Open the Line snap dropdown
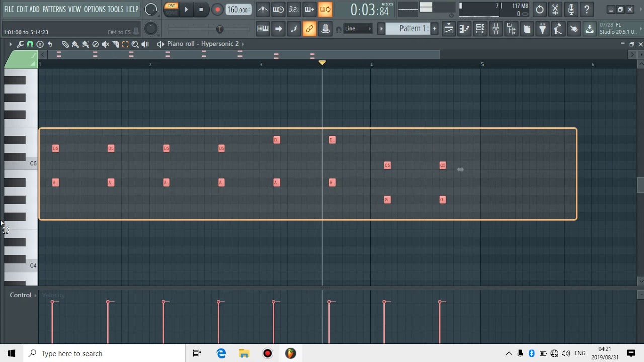The width and height of the screenshot is (644, 362). click(358, 29)
